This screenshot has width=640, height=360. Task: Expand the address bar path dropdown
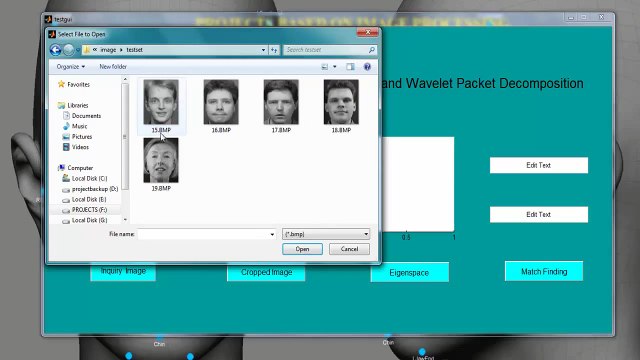click(263, 50)
